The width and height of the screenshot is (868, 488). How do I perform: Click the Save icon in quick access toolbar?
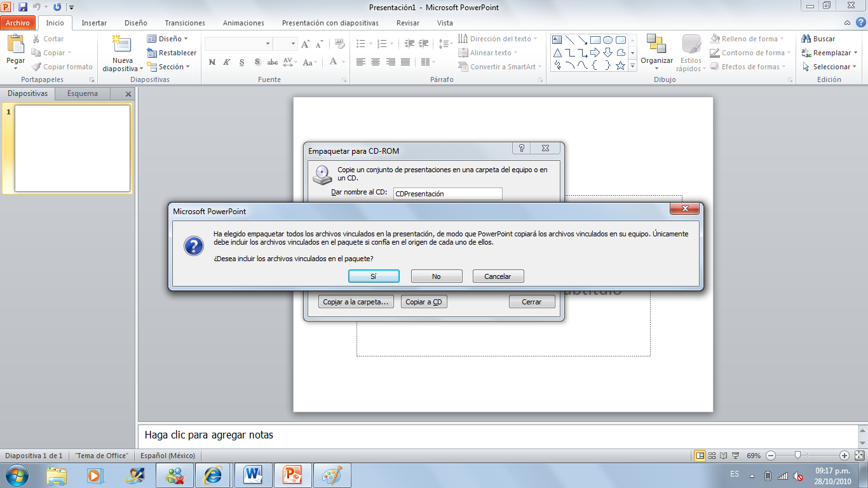[23, 7]
